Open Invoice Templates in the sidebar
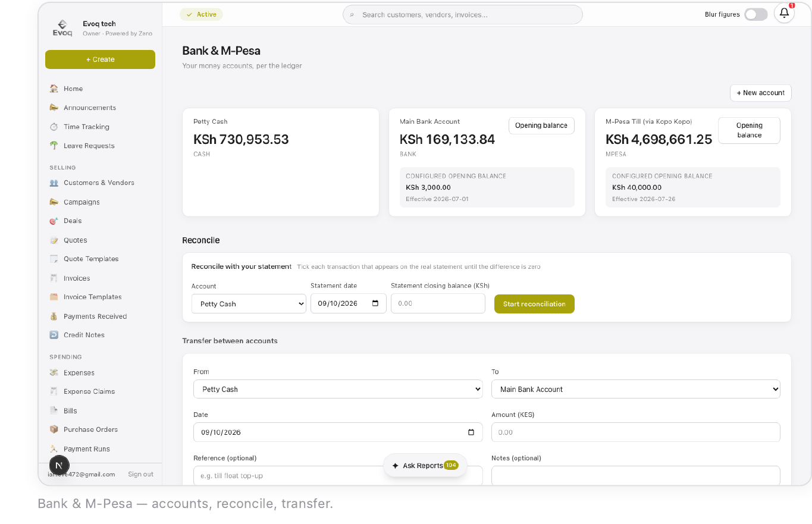This screenshot has width=812, height=524. click(x=92, y=297)
